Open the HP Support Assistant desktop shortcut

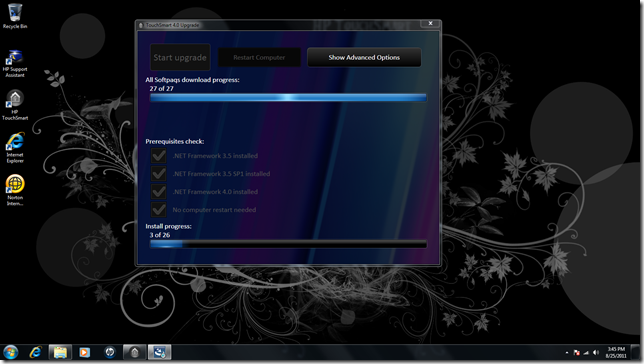15,64
